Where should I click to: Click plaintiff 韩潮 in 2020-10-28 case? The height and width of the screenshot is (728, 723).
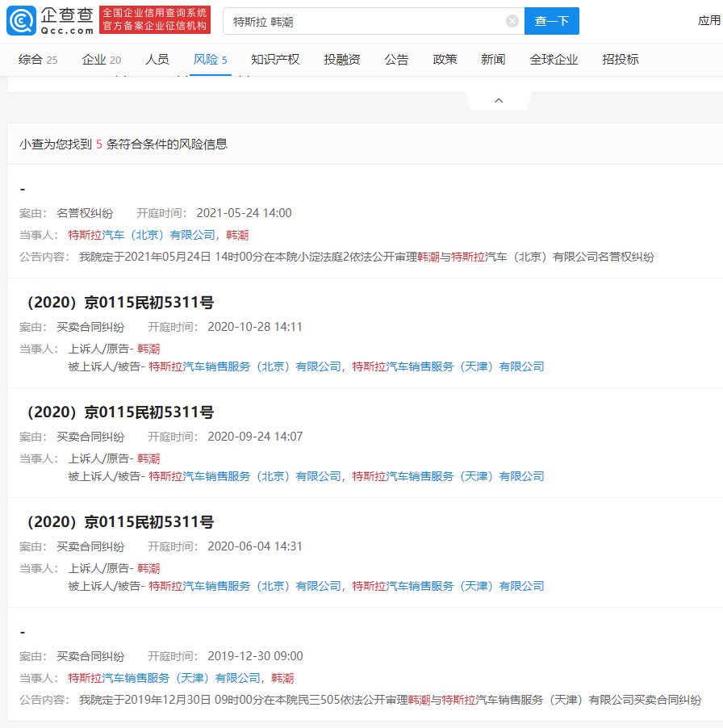pyautogui.click(x=148, y=349)
